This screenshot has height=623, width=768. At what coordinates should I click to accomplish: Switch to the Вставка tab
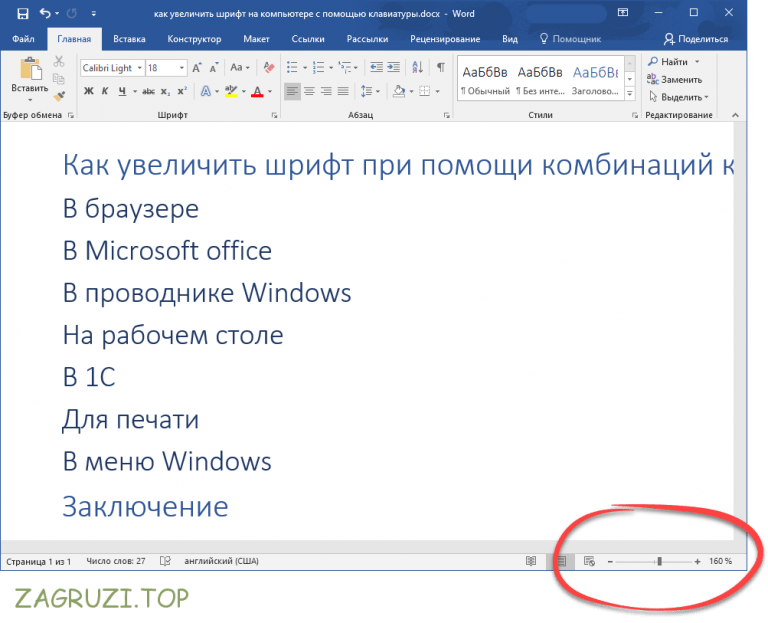pyautogui.click(x=129, y=39)
